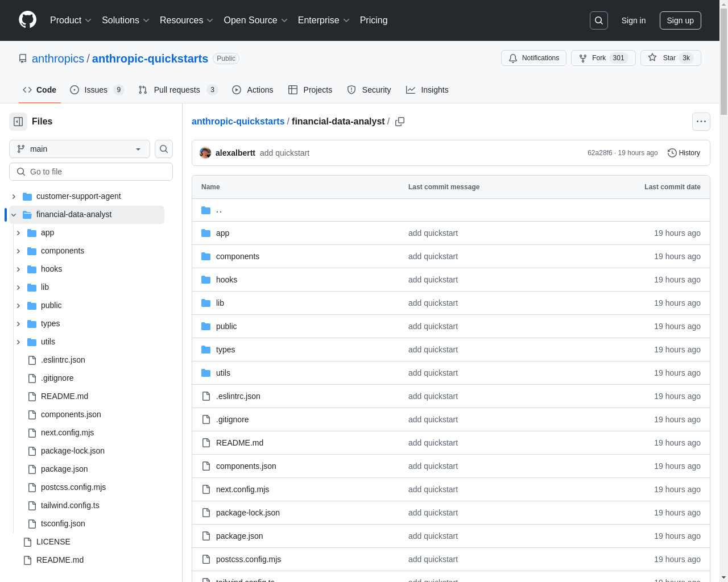Open postcss.config.mjs in the file table

coord(249,559)
